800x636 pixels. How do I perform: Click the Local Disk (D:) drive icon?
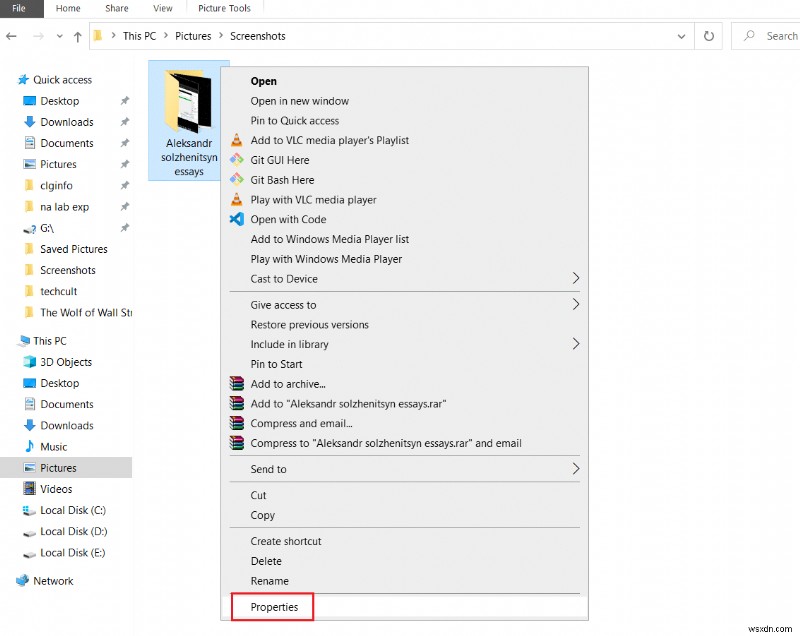(30, 532)
